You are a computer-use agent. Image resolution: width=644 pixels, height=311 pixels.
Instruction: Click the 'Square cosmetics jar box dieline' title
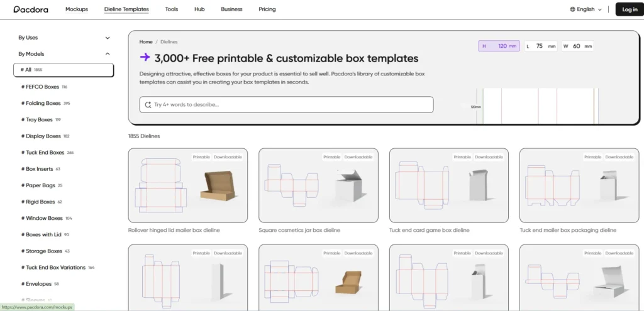(x=299, y=230)
